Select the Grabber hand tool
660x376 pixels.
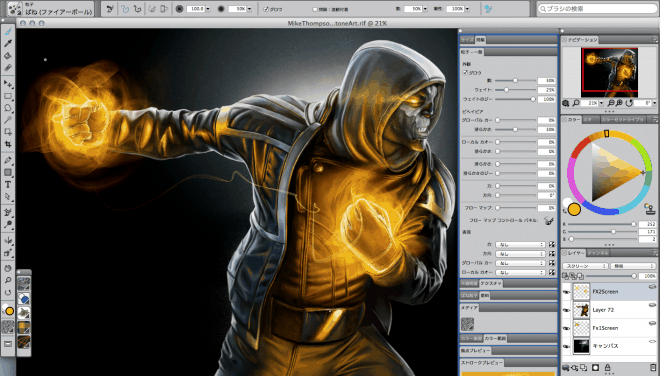pos(8,268)
